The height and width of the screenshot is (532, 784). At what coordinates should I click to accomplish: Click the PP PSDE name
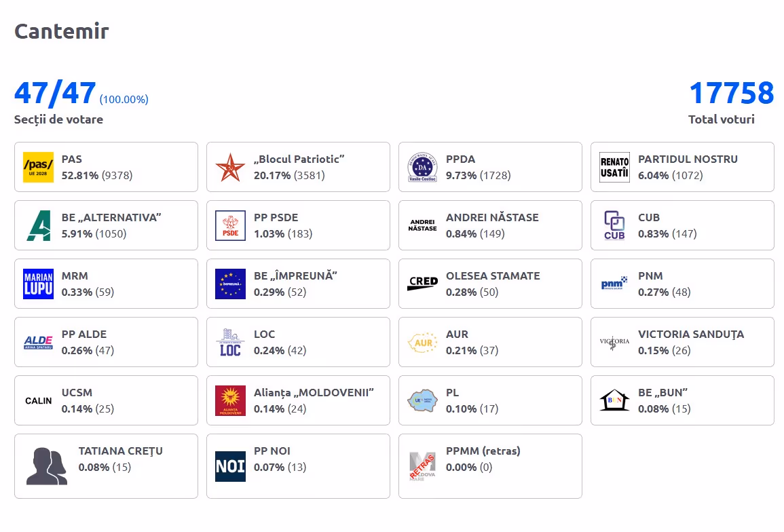(x=276, y=218)
